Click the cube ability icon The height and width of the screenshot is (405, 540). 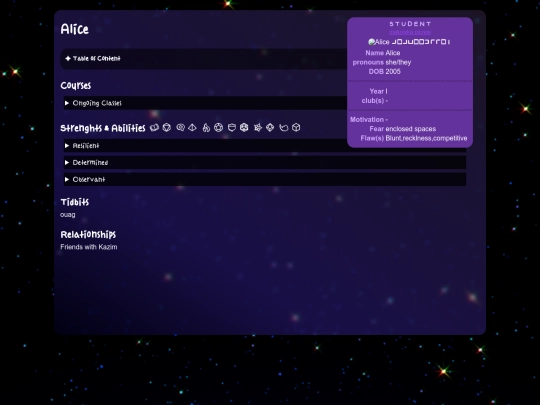pyautogui.click(x=296, y=128)
